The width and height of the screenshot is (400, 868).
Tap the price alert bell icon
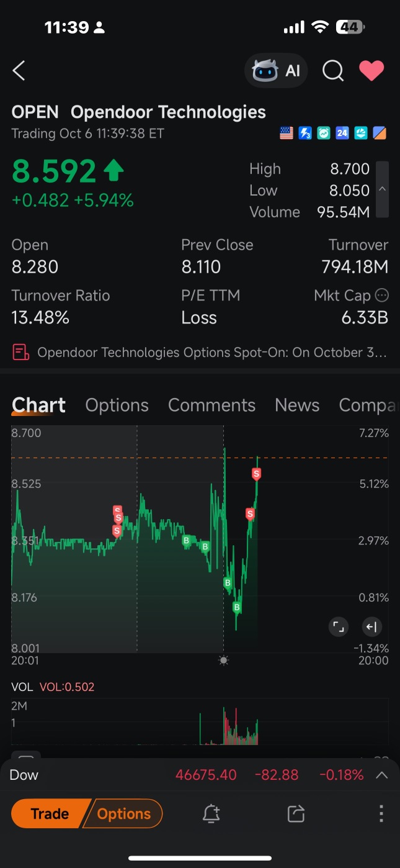[x=211, y=813]
